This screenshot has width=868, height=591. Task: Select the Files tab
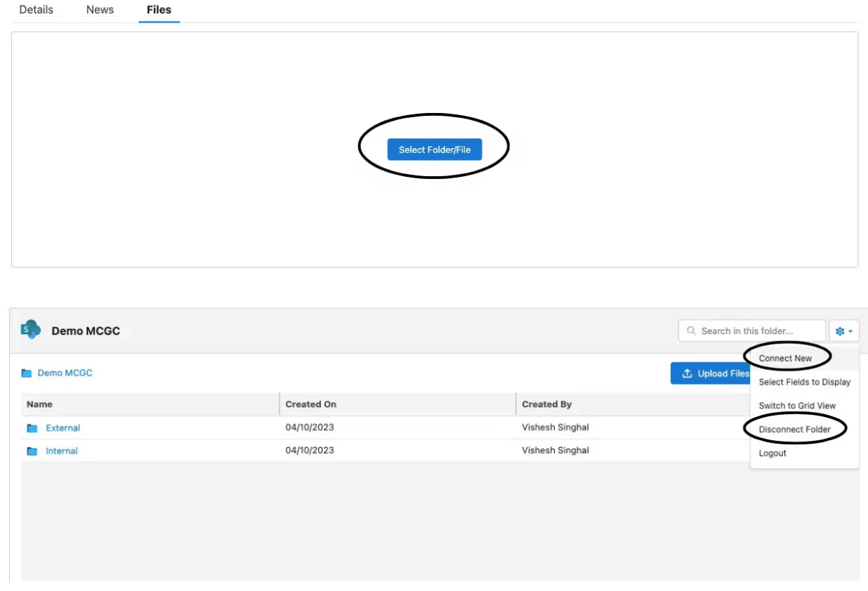(159, 10)
